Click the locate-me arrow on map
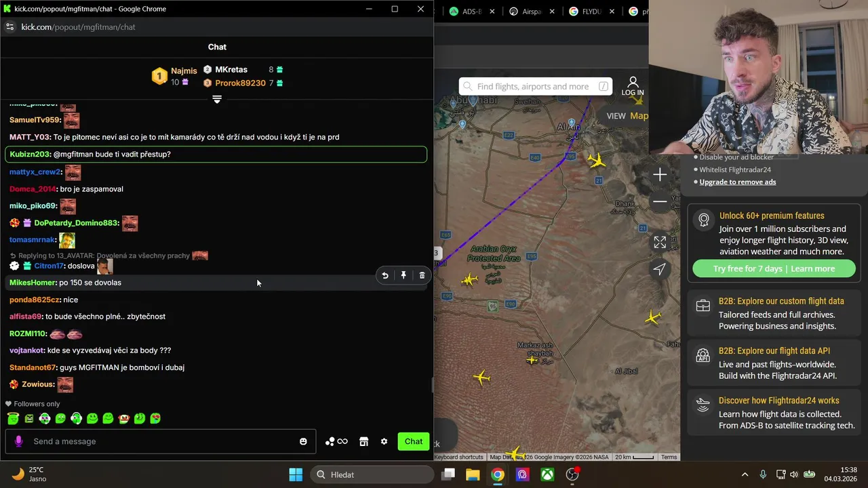 [660, 269]
